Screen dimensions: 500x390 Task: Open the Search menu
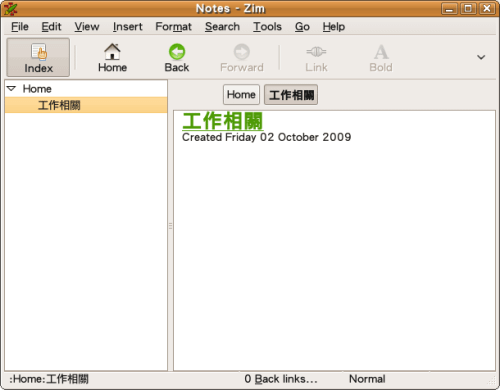pyautogui.click(x=222, y=27)
